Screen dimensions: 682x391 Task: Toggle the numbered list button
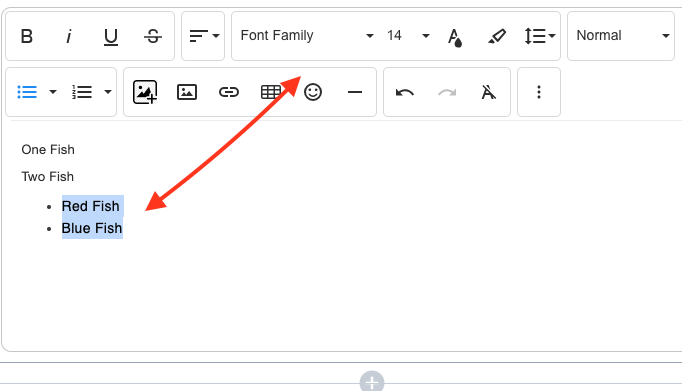(82, 92)
